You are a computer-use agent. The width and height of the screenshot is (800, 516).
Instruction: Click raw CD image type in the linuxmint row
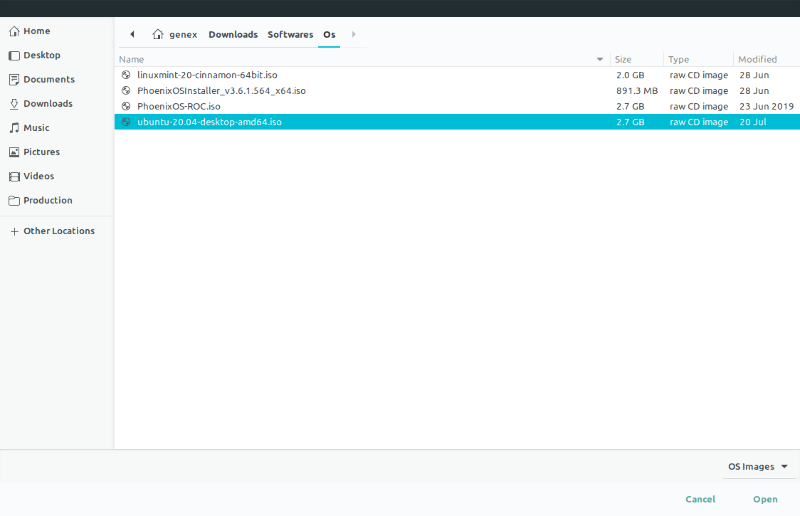point(698,75)
